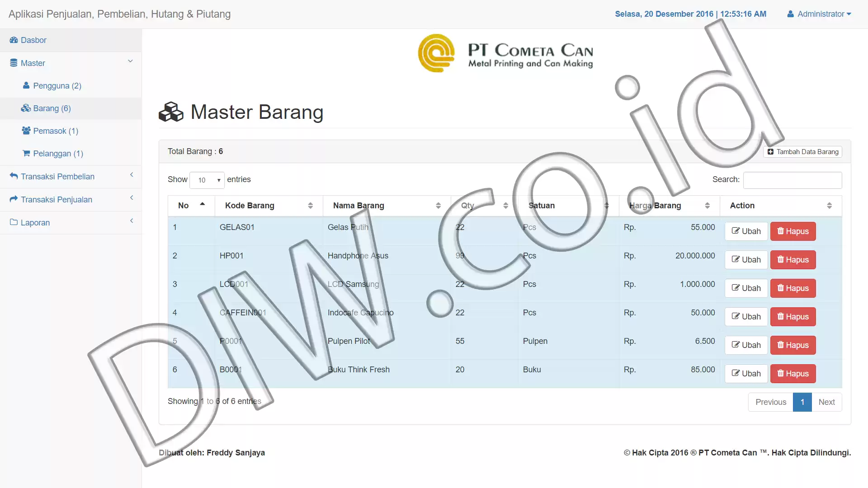Screen dimensions: 868x488
Task: Open Pelanggan (1) customer item
Action: [53, 154]
